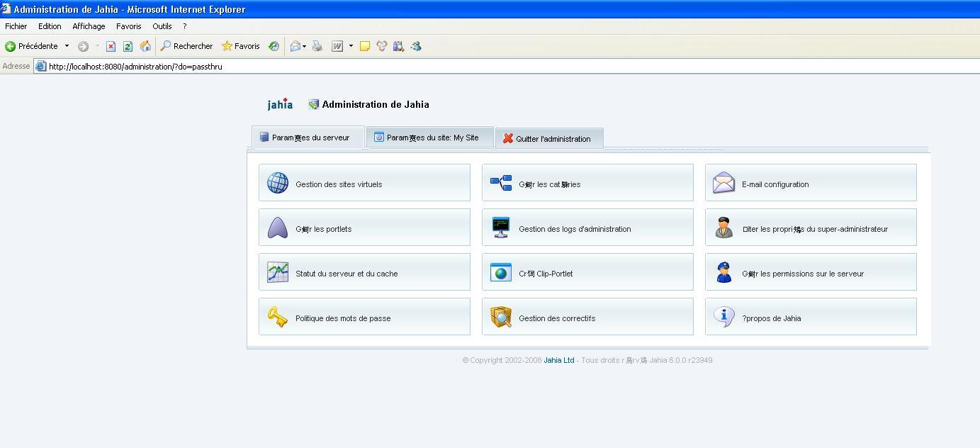Click the yellow note discussion icon

365,46
